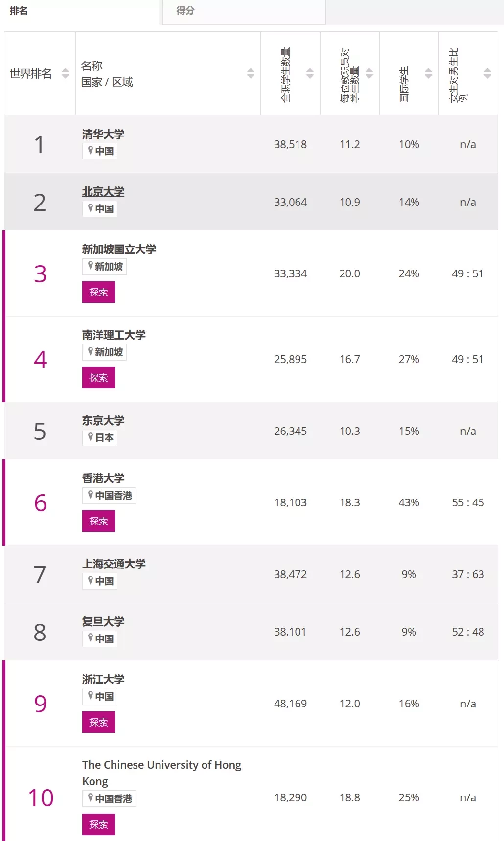Click 探索 under Chinese University of Hong Kong
The height and width of the screenshot is (841, 504).
tap(98, 824)
